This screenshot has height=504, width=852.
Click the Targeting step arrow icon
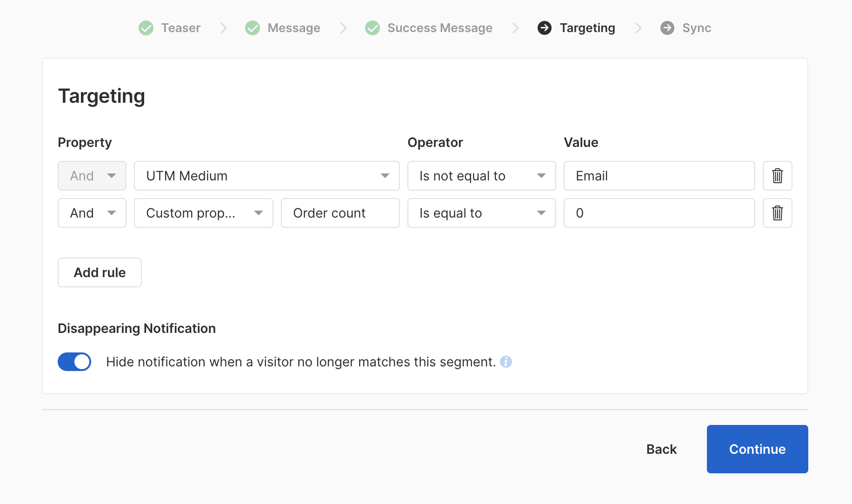click(545, 28)
